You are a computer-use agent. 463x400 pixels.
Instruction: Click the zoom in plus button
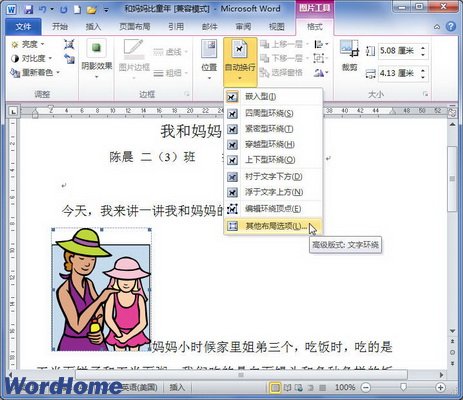tap(441, 388)
